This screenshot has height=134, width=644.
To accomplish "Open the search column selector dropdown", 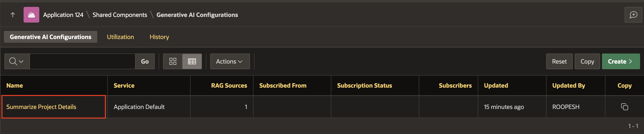I will click(17, 62).
